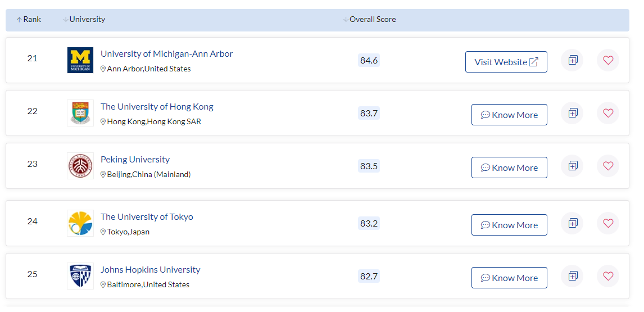
Task: Click Know More for Johns Hopkins University
Action: 509,278
